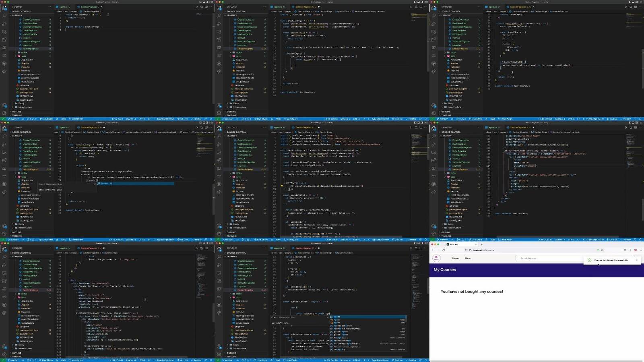
Task: Open Search view in top-middle VS Code frame
Action: click(219, 15)
